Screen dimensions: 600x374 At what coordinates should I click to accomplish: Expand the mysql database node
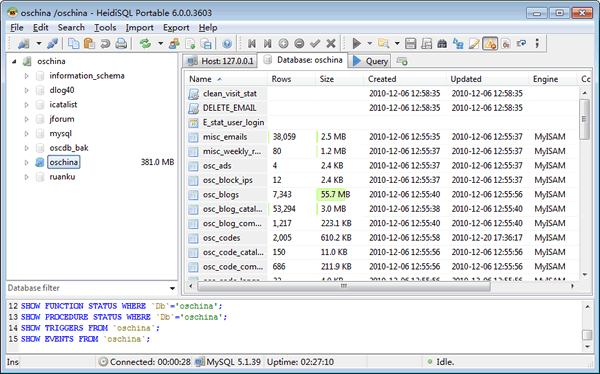click(x=26, y=134)
